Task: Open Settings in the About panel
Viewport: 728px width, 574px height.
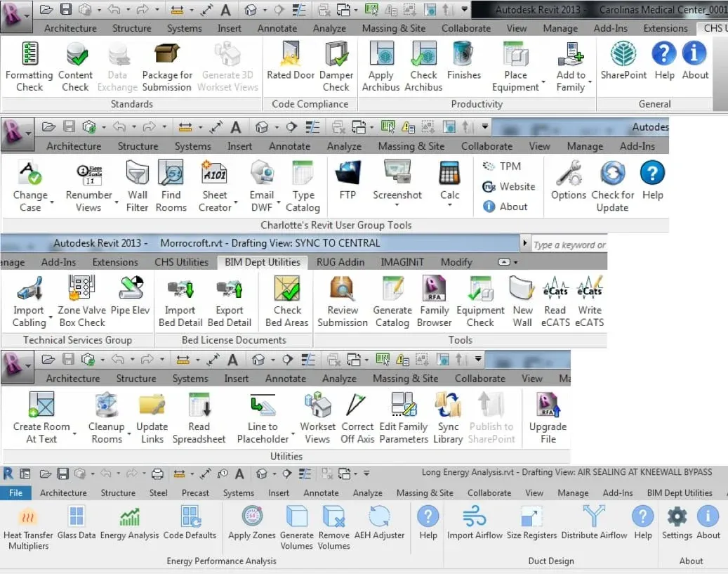Action: pos(677,523)
